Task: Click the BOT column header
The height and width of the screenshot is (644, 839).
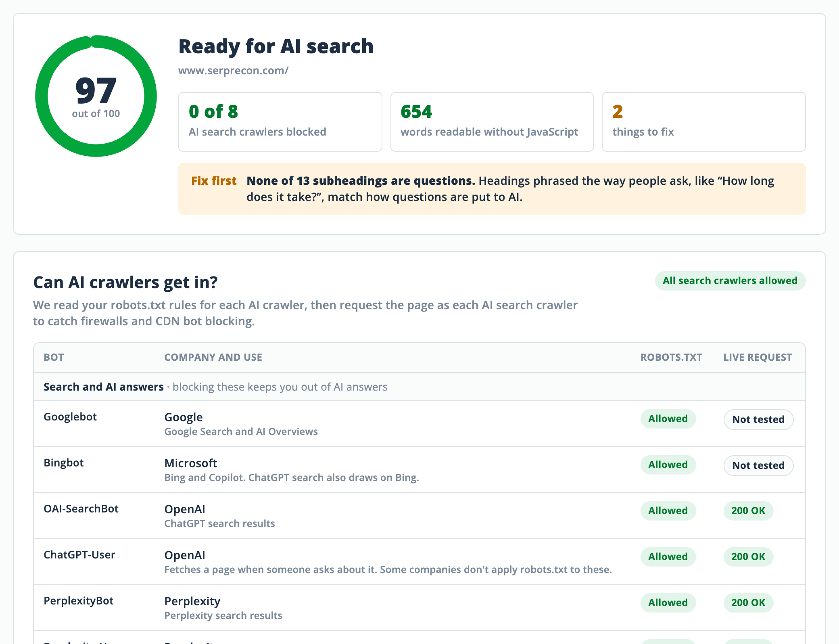Action: tap(54, 358)
